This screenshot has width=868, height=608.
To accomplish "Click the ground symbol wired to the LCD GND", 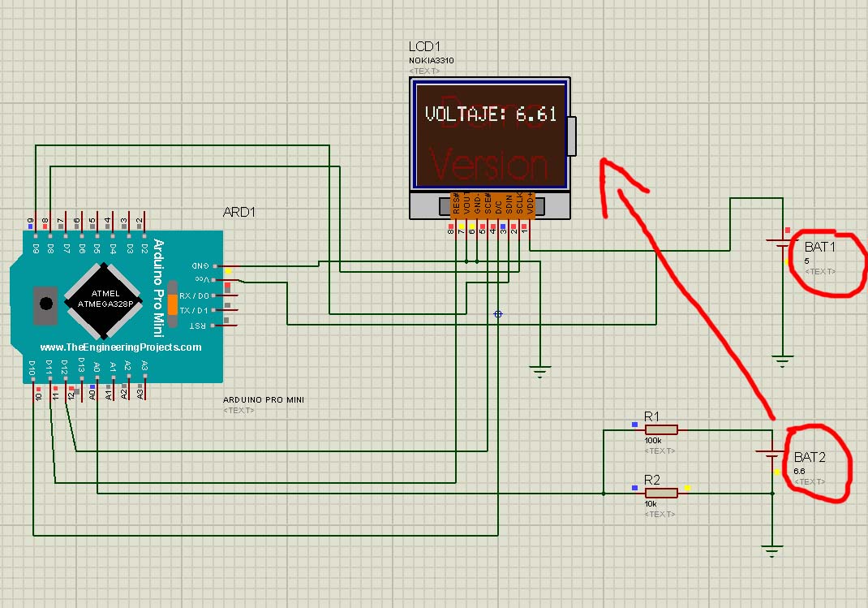I will pyautogui.click(x=539, y=371).
